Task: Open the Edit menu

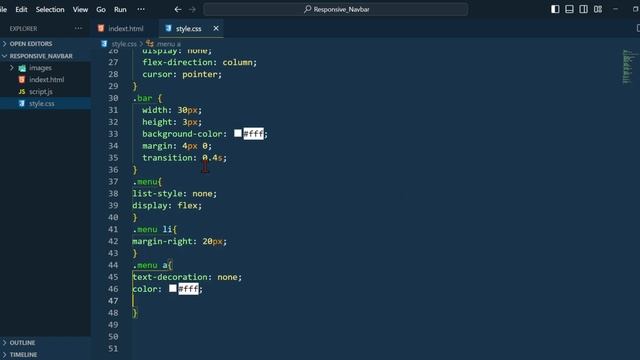Action: (x=21, y=9)
